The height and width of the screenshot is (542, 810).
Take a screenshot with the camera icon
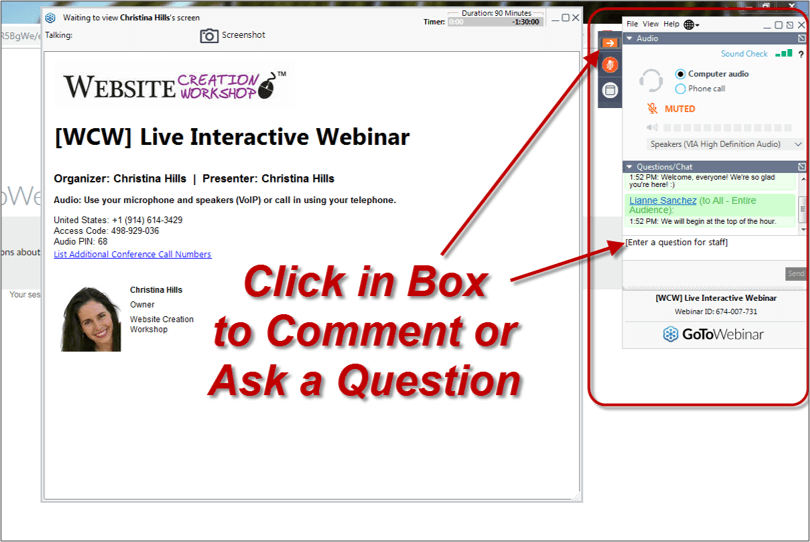(x=209, y=36)
